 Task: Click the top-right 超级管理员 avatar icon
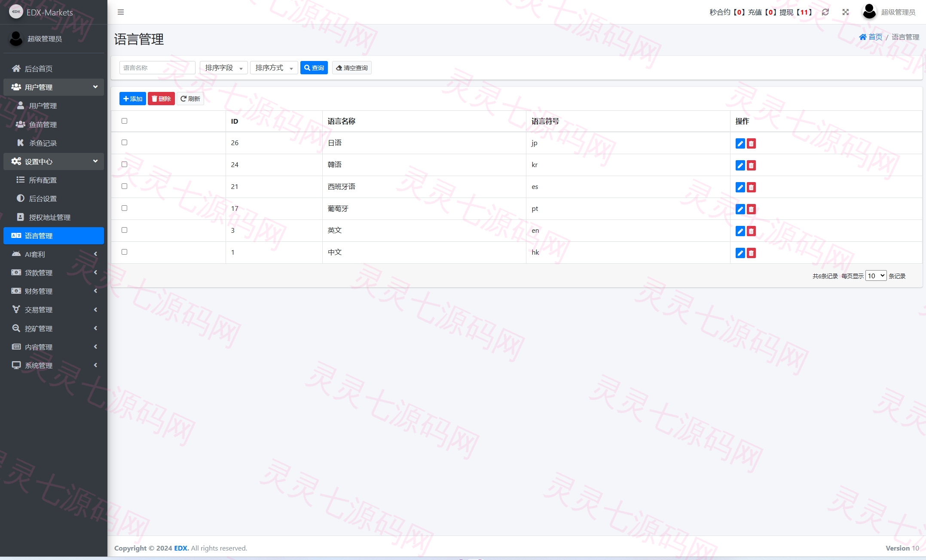pyautogui.click(x=869, y=12)
